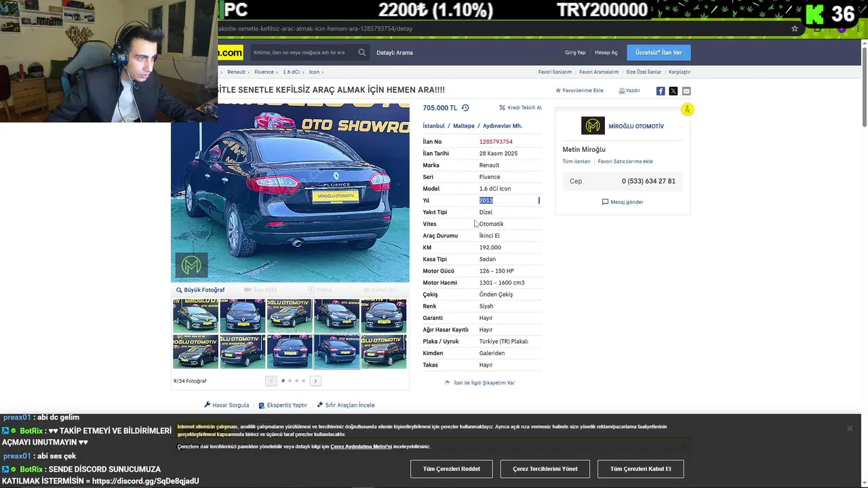Click Kredi Teklifi Al link
The width and height of the screenshot is (868, 488).
[520, 108]
